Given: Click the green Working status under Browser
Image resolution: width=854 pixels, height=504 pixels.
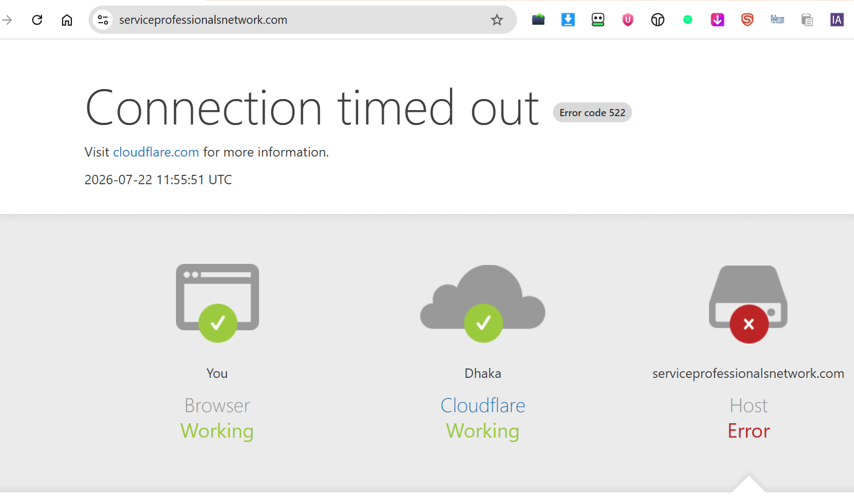Looking at the screenshot, I should (217, 432).
